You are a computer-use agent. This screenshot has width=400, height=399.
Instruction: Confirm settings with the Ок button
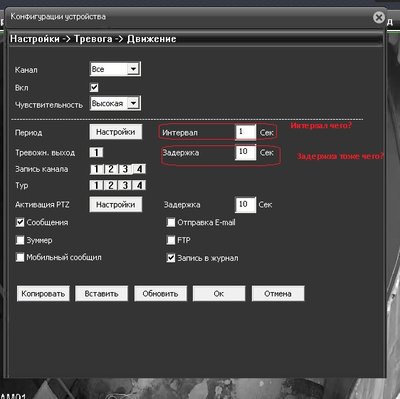219,294
